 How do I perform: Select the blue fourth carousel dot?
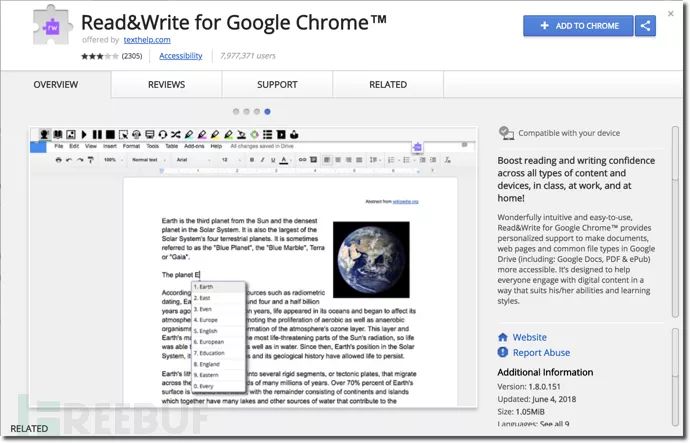click(267, 111)
